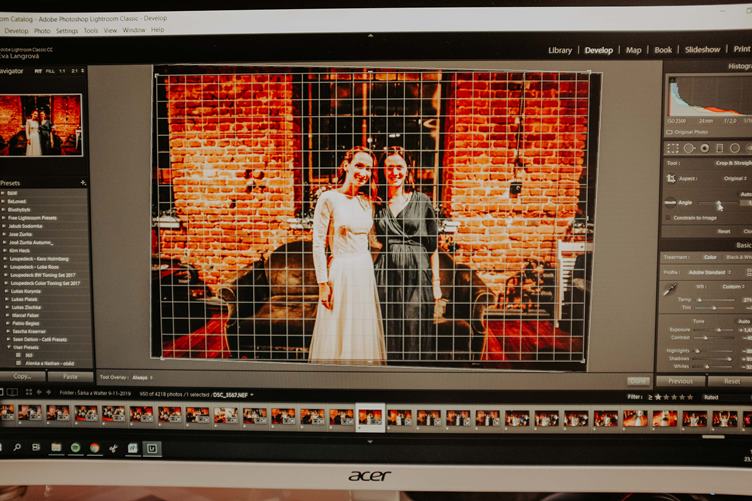752x501 pixels.
Task: Adjust the Angle slider
Action: pos(719,204)
